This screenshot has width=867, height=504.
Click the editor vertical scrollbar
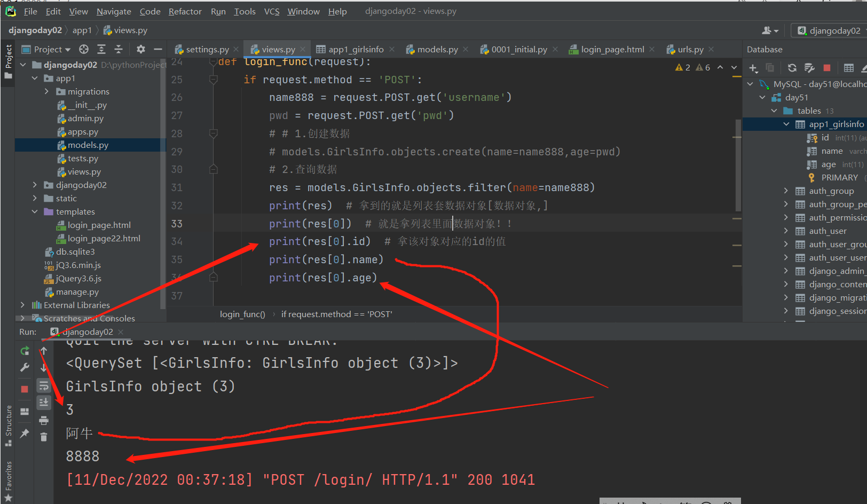tap(738, 166)
